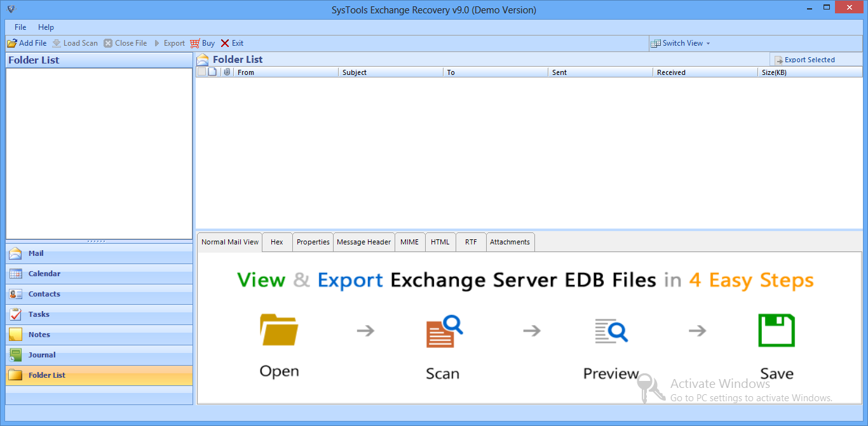The image size is (868, 426).
Task: Toggle the select-all checkbox in column header
Action: coord(201,72)
